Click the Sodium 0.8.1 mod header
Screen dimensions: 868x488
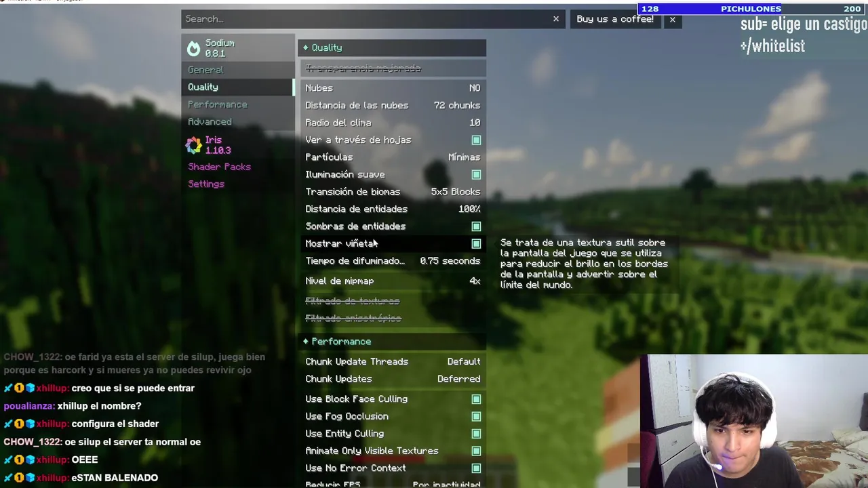point(238,48)
